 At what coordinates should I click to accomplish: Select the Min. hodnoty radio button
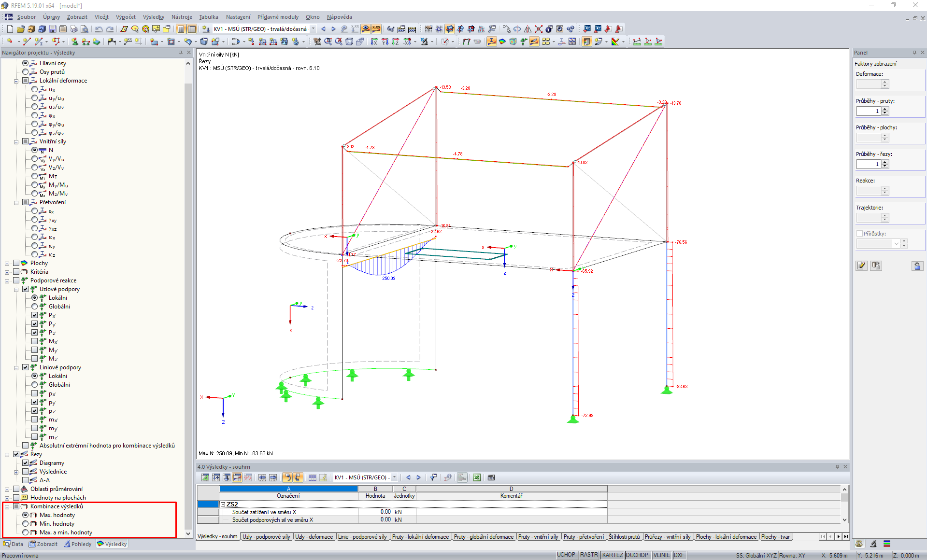(x=26, y=524)
